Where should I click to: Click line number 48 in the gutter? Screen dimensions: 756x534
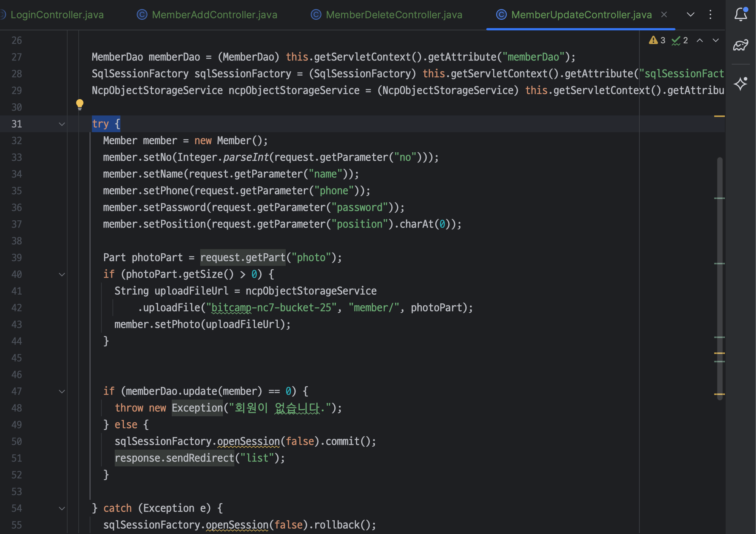coord(17,408)
